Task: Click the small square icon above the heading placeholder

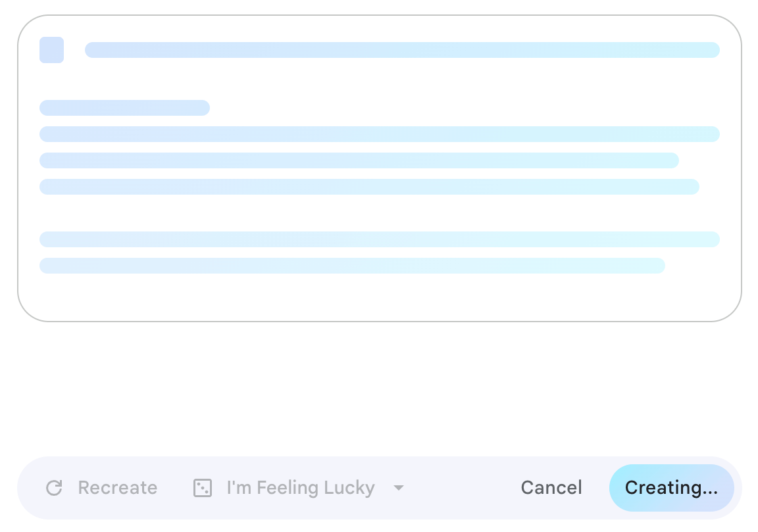Action: (51, 50)
